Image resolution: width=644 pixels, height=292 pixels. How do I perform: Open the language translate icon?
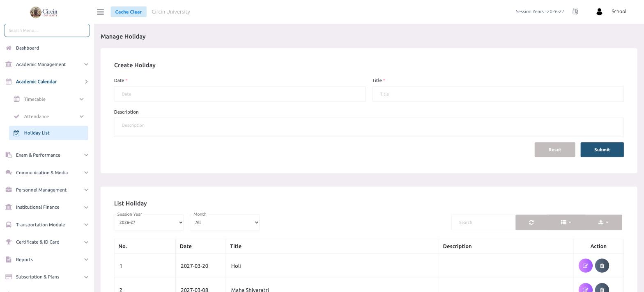click(575, 11)
